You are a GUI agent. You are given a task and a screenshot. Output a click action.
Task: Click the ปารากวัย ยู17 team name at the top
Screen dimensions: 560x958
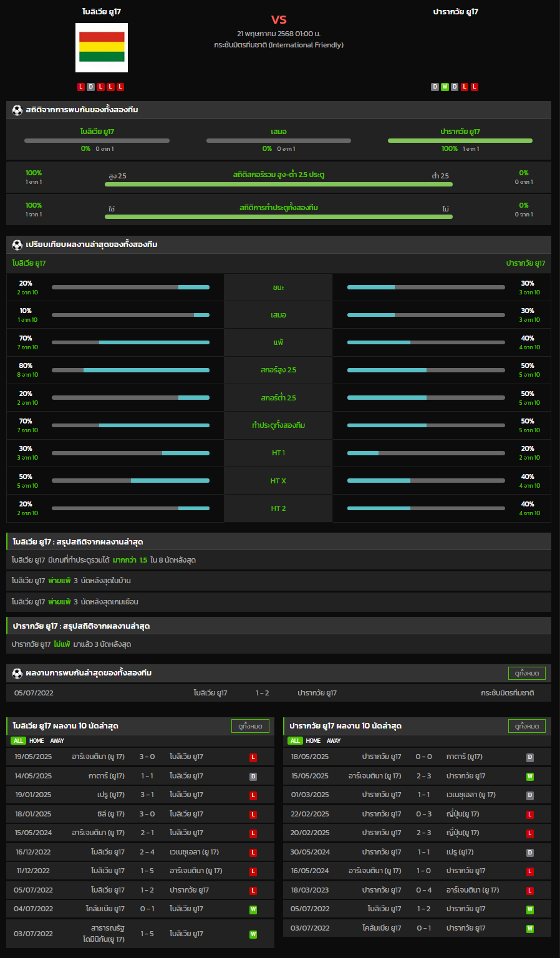456,12
